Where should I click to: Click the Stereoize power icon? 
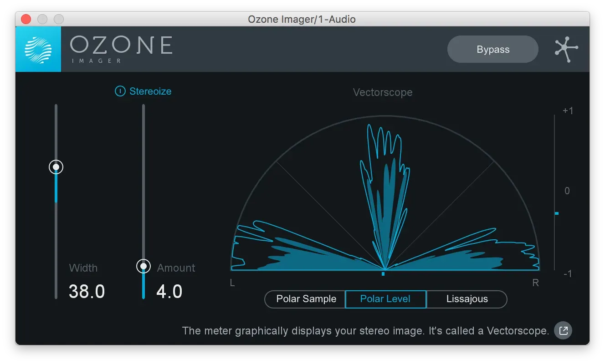(x=119, y=91)
